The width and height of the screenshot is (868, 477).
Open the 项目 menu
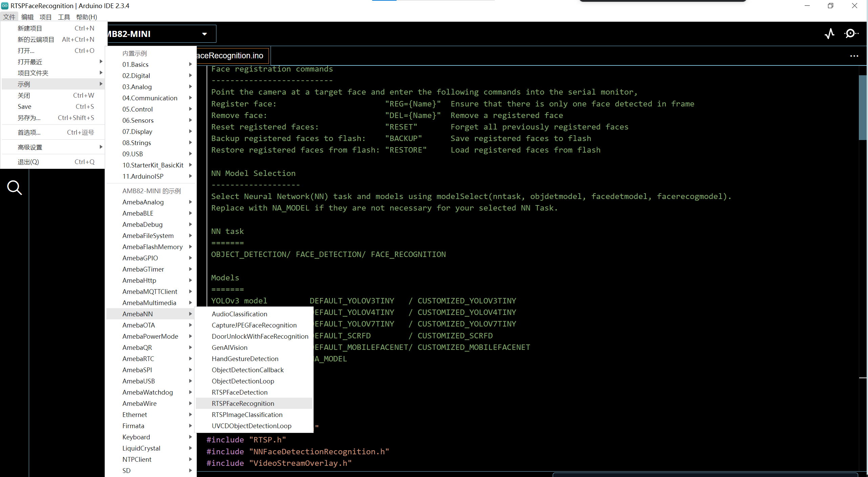[46, 17]
